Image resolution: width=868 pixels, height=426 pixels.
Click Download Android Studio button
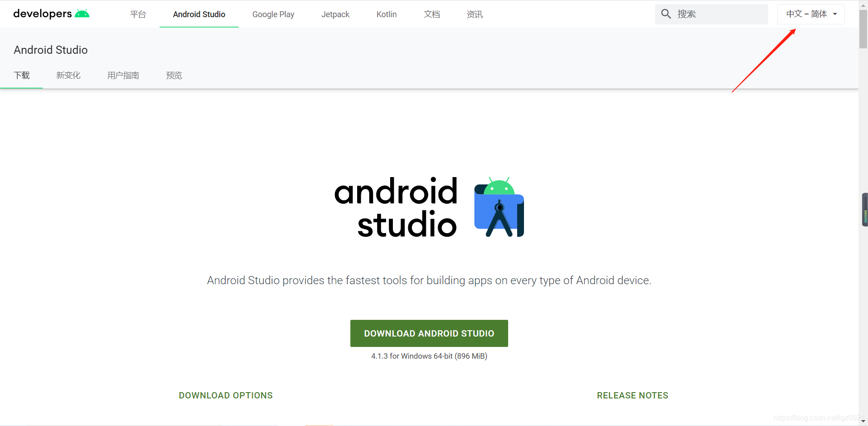pyautogui.click(x=429, y=333)
